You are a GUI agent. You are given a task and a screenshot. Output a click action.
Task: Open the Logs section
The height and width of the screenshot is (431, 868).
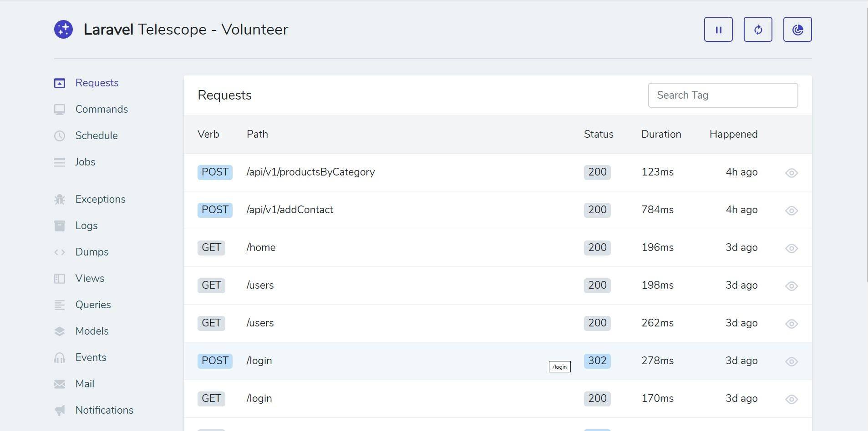pos(86,226)
